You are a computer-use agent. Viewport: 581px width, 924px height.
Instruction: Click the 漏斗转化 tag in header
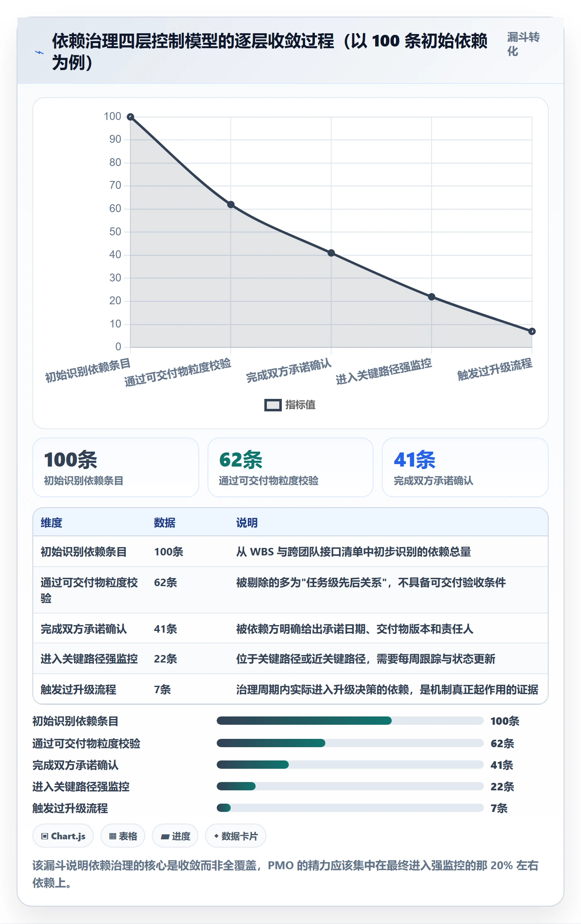tap(523, 44)
